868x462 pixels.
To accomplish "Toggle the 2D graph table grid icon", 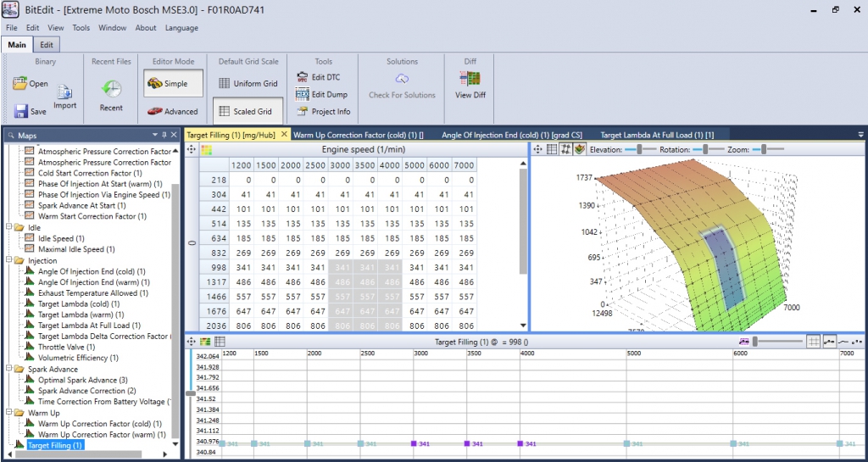I will [x=220, y=342].
